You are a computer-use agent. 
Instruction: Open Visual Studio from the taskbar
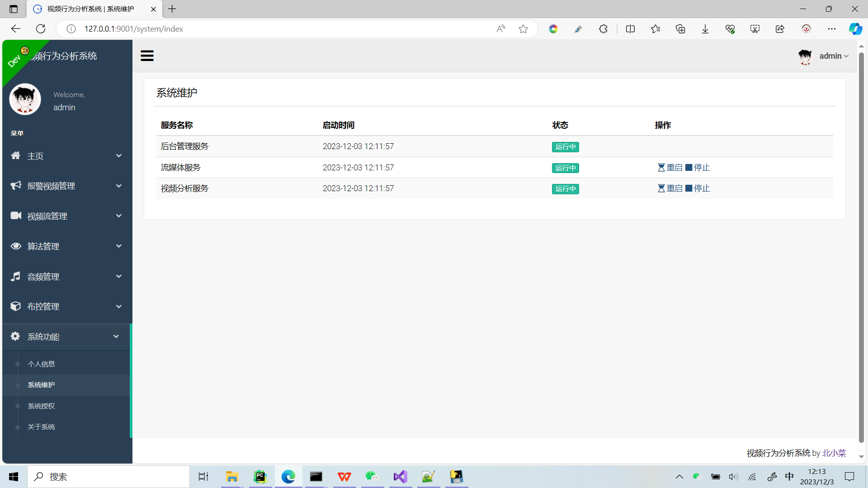click(x=400, y=477)
